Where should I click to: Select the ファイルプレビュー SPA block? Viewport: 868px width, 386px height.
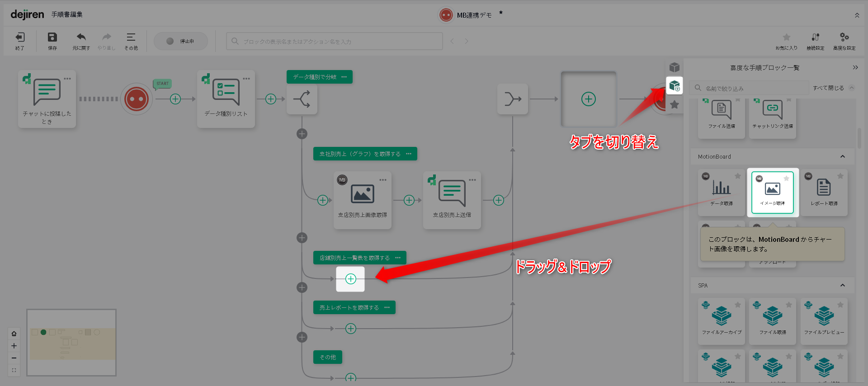click(824, 321)
